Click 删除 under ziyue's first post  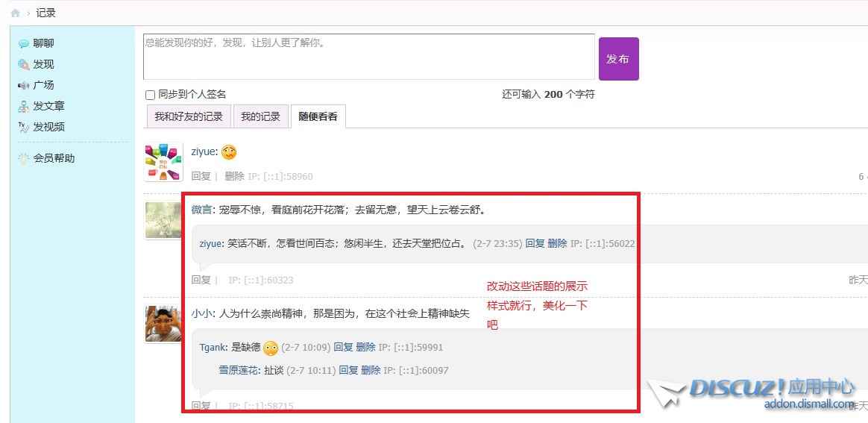point(234,177)
